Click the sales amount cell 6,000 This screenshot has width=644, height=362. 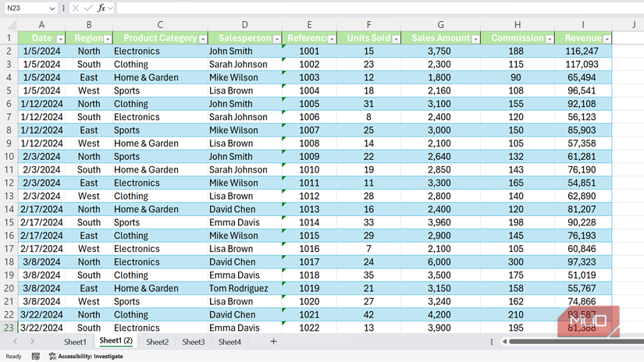pyautogui.click(x=440, y=262)
